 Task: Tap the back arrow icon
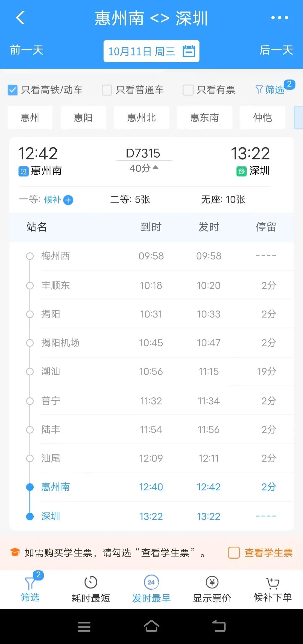(20, 18)
